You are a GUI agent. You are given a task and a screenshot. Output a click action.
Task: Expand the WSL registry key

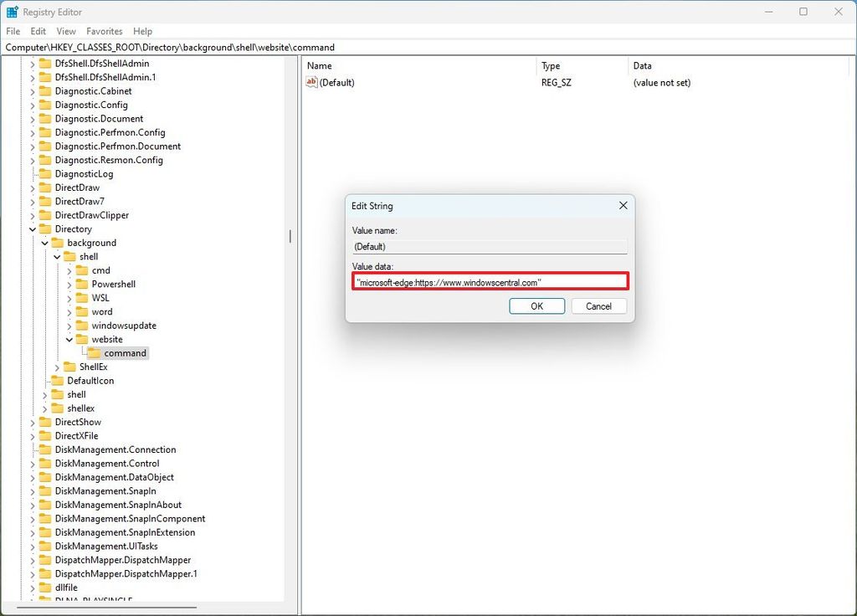pos(69,297)
